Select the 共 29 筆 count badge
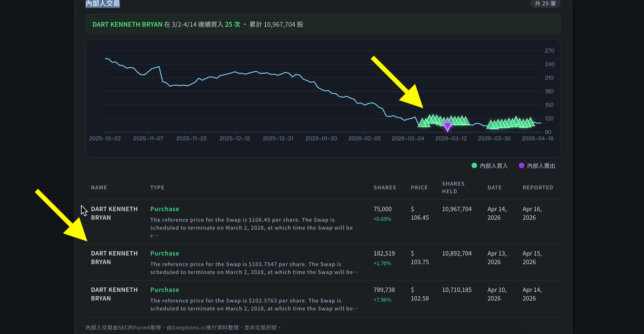 click(x=545, y=3)
